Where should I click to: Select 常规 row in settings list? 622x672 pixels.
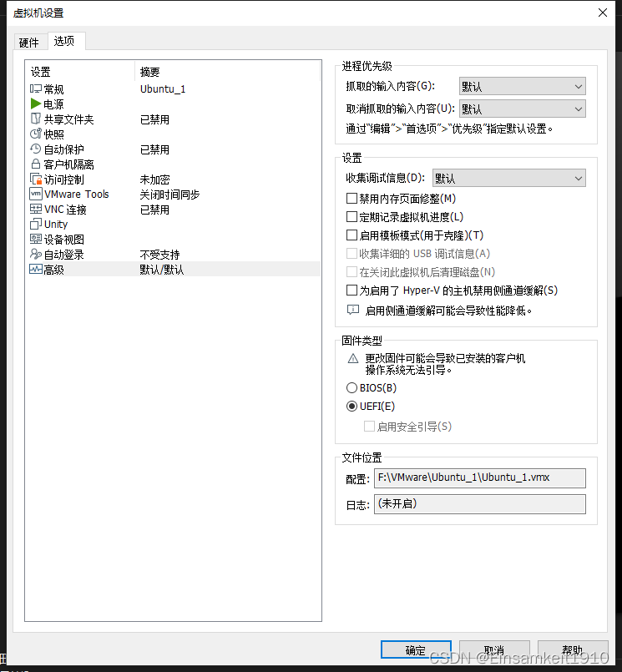click(x=173, y=88)
